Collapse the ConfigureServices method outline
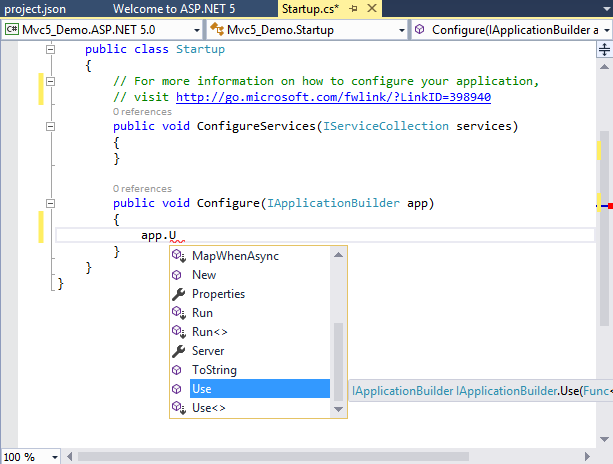Image resolution: width=613 pixels, height=464 pixels. point(50,126)
